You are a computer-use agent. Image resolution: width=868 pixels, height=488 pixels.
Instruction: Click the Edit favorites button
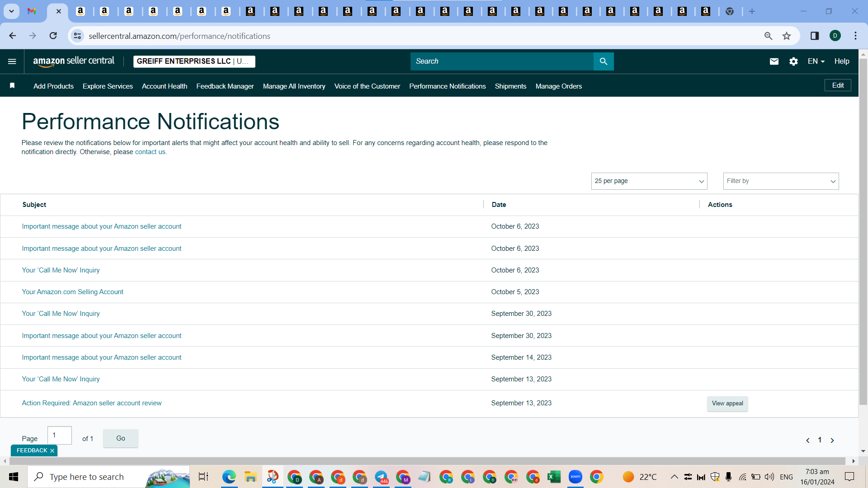(838, 85)
